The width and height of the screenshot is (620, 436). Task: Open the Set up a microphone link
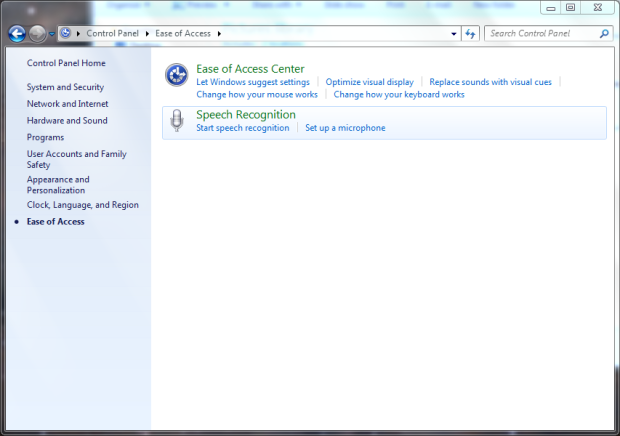coord(345,128)
